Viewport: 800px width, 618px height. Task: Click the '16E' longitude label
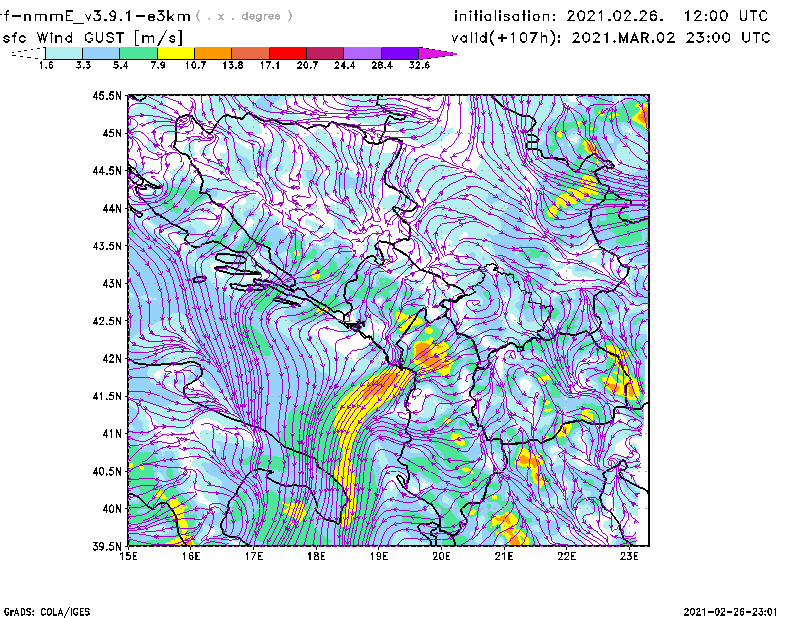(x=191, y=556)
